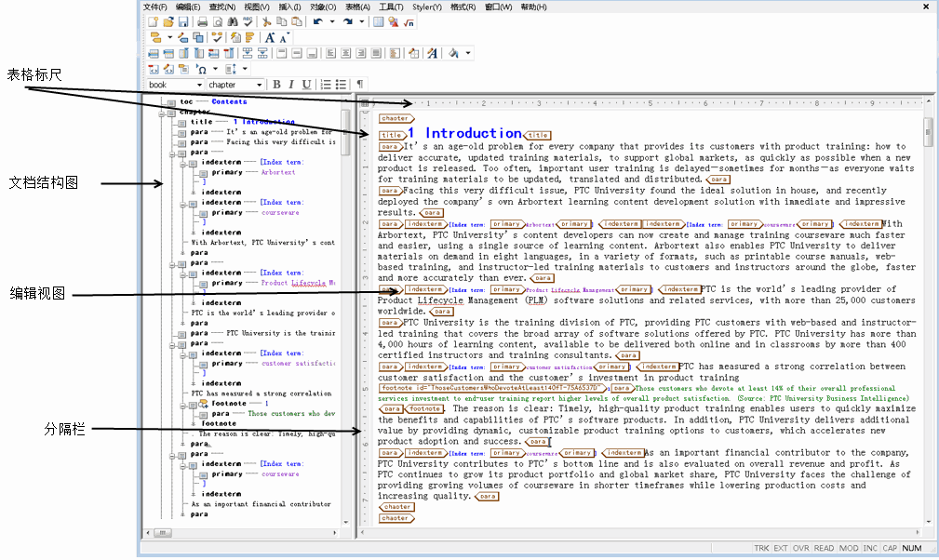Insert an equation with the square root icon
Screen dimensions: 939x560
coord(409,22)
